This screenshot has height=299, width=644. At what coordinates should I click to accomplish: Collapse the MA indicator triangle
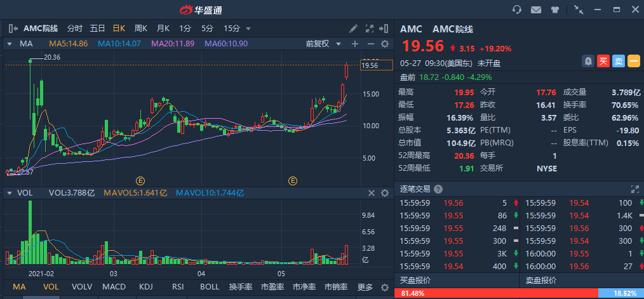(x=9, y=44)
